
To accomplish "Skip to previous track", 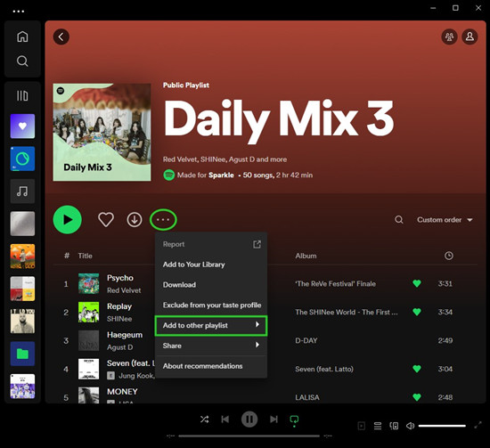I will click(x=225, y=419).
